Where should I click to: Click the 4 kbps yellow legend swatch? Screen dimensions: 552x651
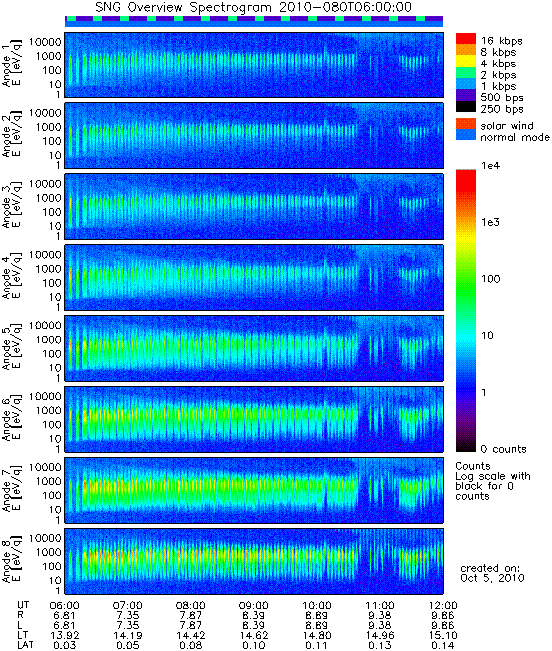[x=466, y=61]
